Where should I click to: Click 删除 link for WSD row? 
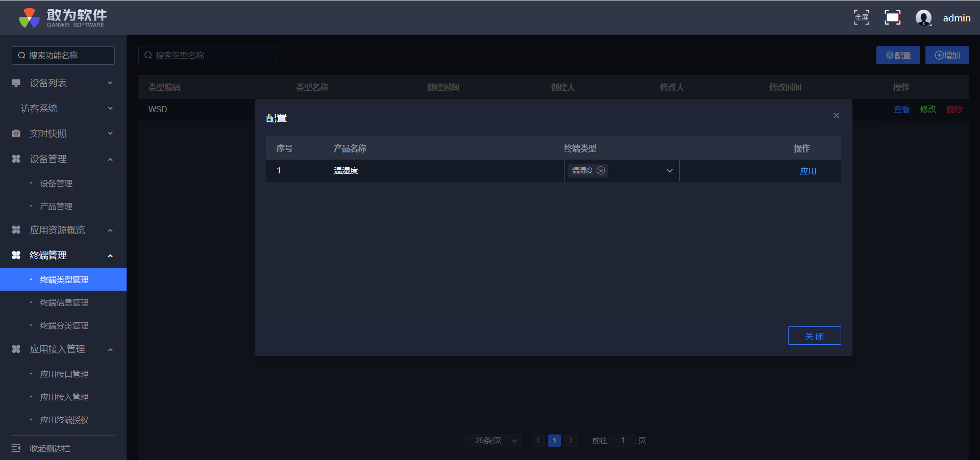click(954, 110)
